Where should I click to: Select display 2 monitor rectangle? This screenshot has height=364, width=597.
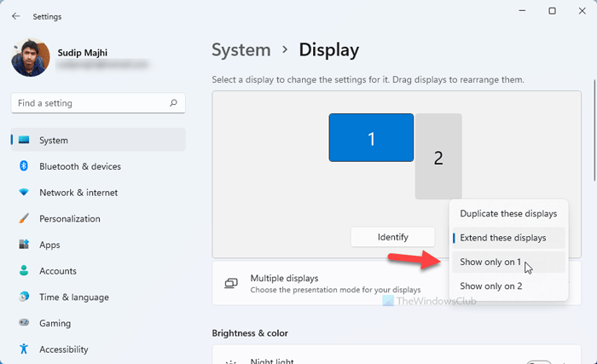[438, 157]
